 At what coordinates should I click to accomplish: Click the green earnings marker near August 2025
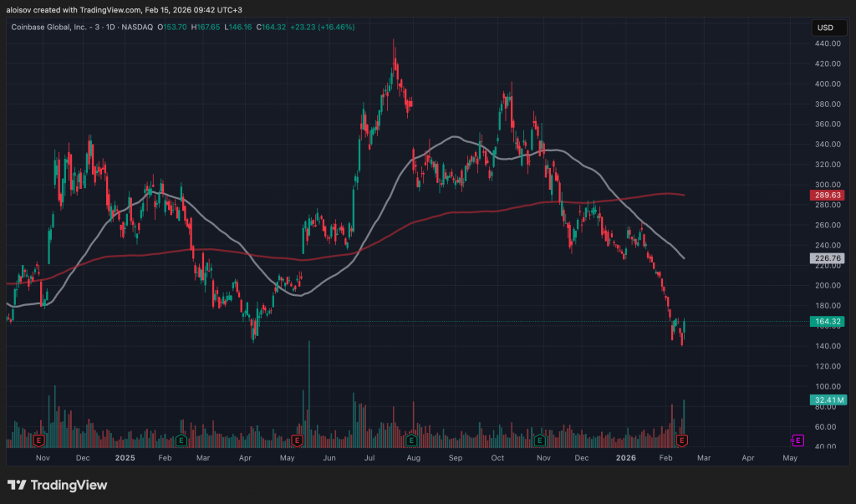410,440
